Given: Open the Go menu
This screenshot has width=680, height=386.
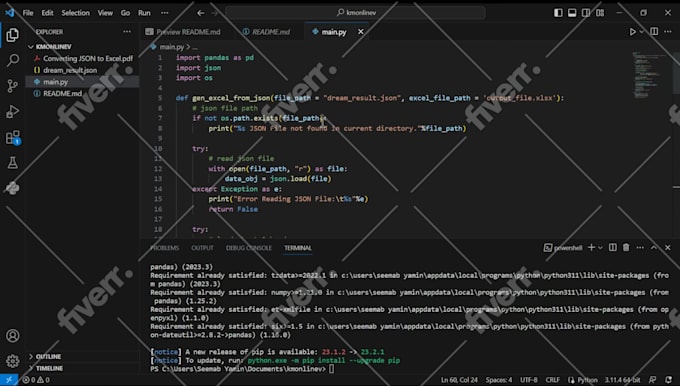Looking at the screenshot, I should pyautogui.click(x=125, y=13).
